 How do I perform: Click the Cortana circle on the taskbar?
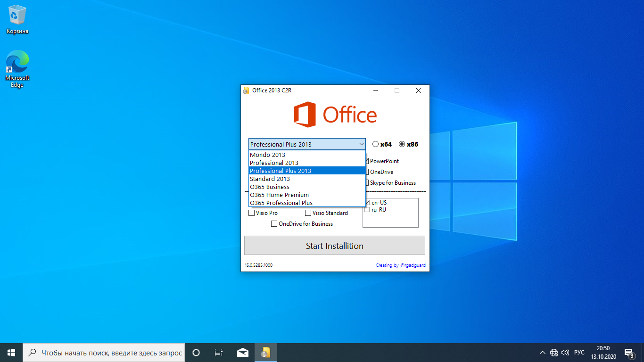tap(196, 353)
